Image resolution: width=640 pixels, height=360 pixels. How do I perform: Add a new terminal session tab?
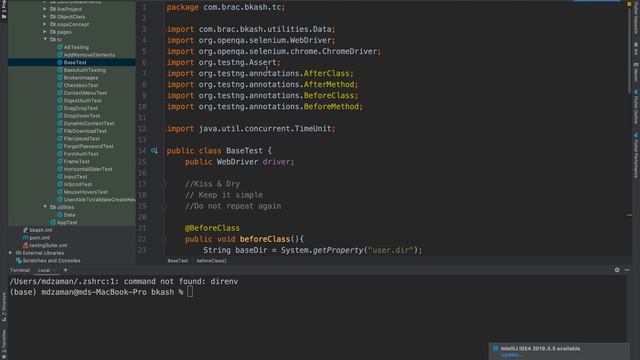point(65,270)
